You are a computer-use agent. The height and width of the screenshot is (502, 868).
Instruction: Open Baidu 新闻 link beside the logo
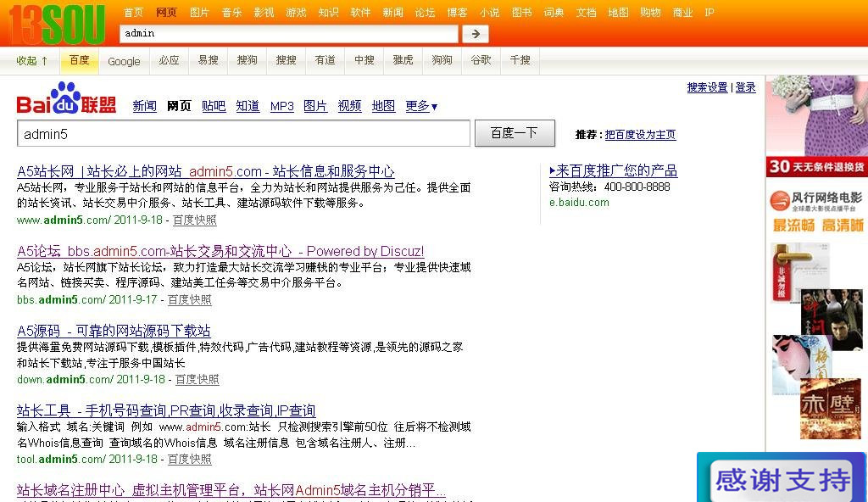(144, 106)
